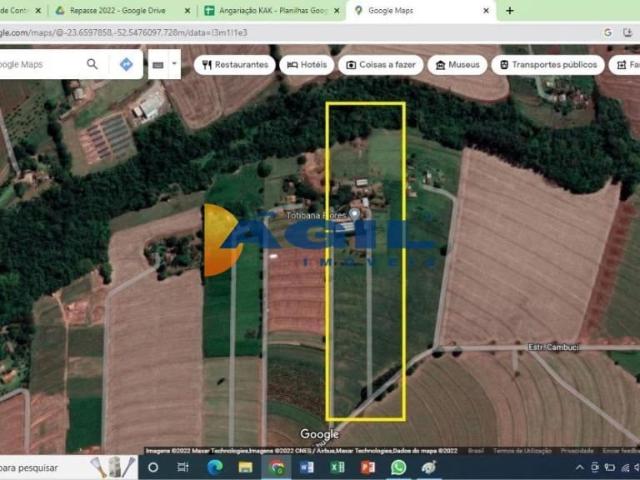Click the Chrome icon on taskbar
The height and width of the screenshot is (480, 640).
click(x=276, y=467)
